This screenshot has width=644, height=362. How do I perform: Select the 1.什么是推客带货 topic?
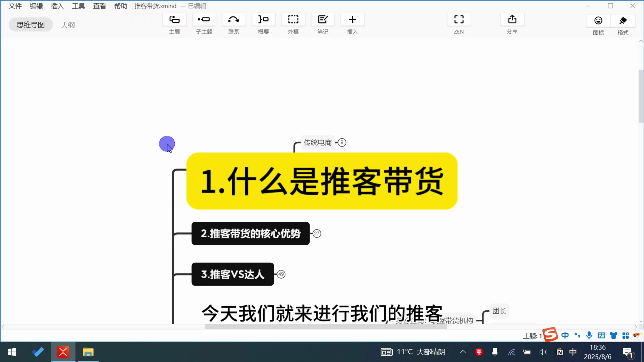[322, 181]
